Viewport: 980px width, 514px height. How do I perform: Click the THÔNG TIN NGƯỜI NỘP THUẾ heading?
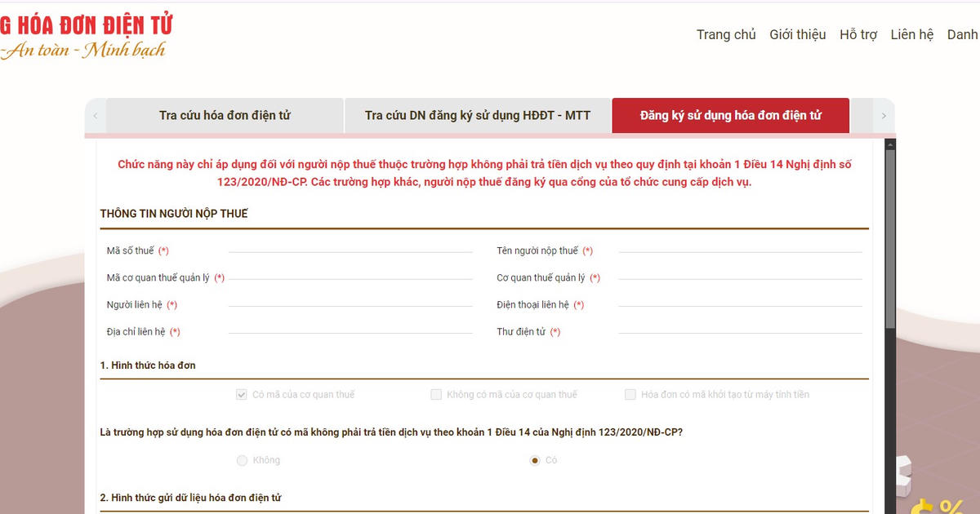174,214
